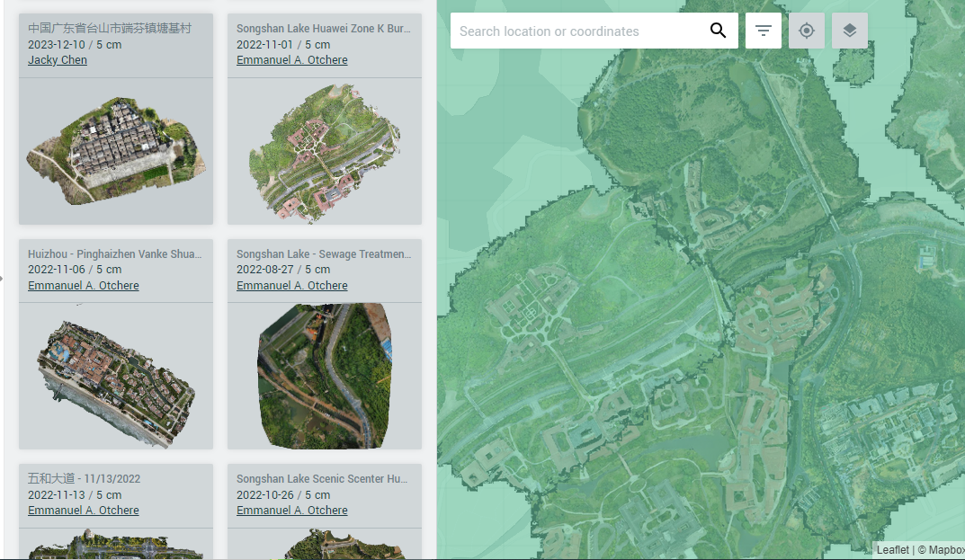The width and height of the screenshot is (965, 560).
Task: Expand the sidebar with the arrow handle
Action: 4,279
